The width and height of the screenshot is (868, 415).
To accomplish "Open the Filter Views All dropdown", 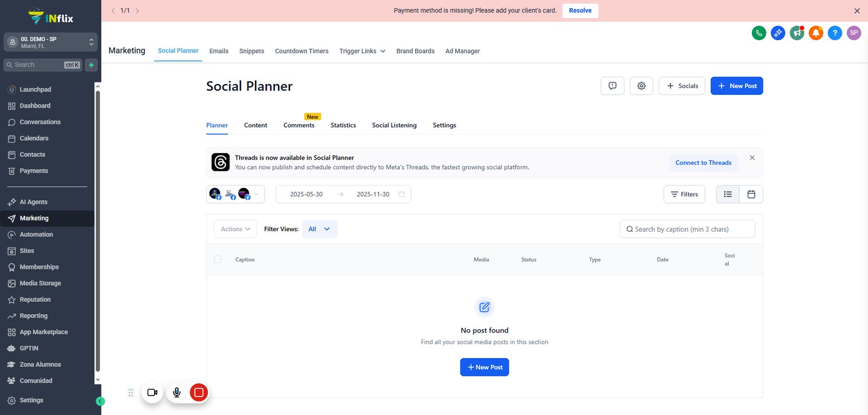I will pyautogui.click(x=320, y=229).
